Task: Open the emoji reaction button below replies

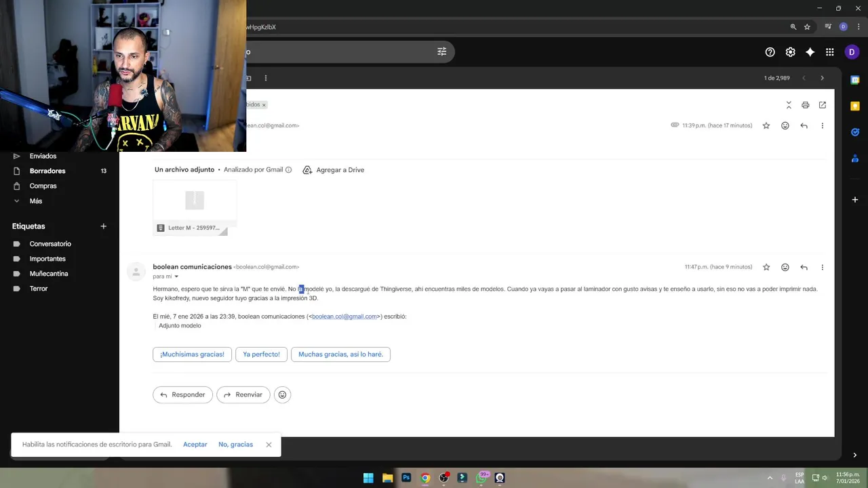Action: (x=282, y=394)
